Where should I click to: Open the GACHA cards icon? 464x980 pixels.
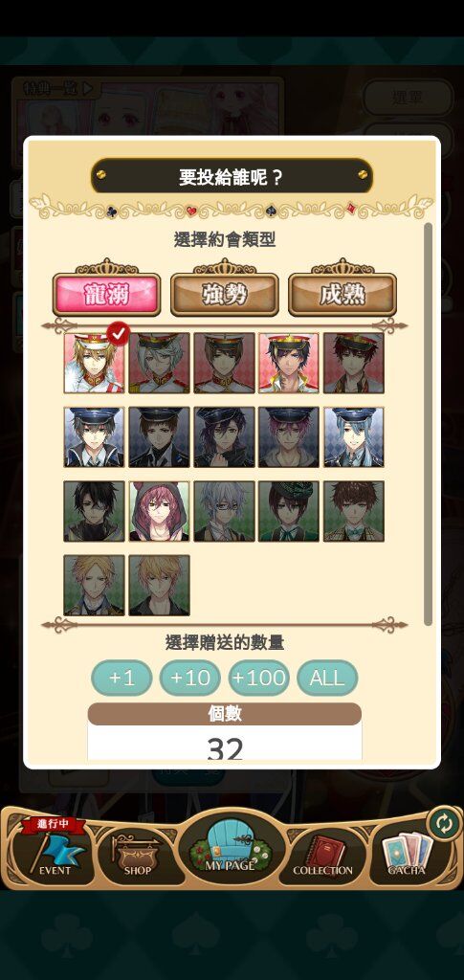[406, 853]
